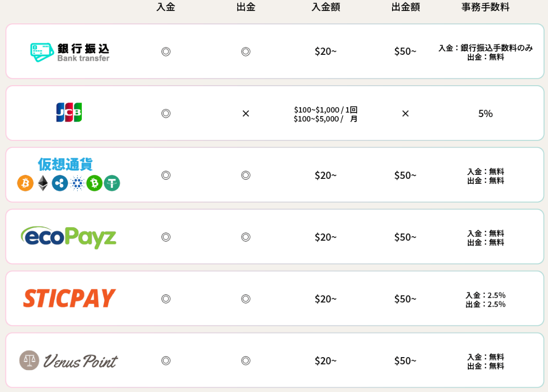Click the STICPAY withdrawal circle mark
This screenshot has height=392, width=548.
tap(246, 299)
